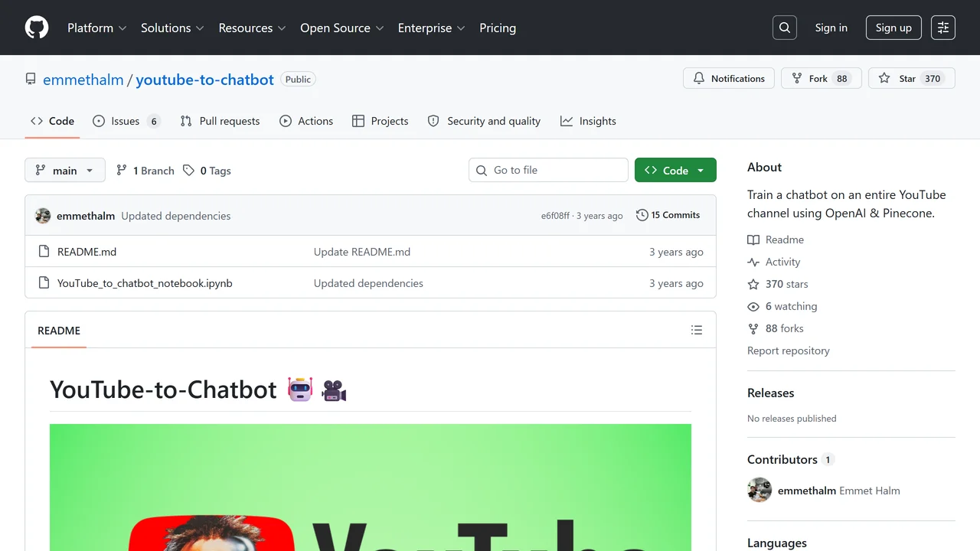Screen dimensions: 980x551
Task: Expand the Enterprise menu
Action: coord(431,28)
